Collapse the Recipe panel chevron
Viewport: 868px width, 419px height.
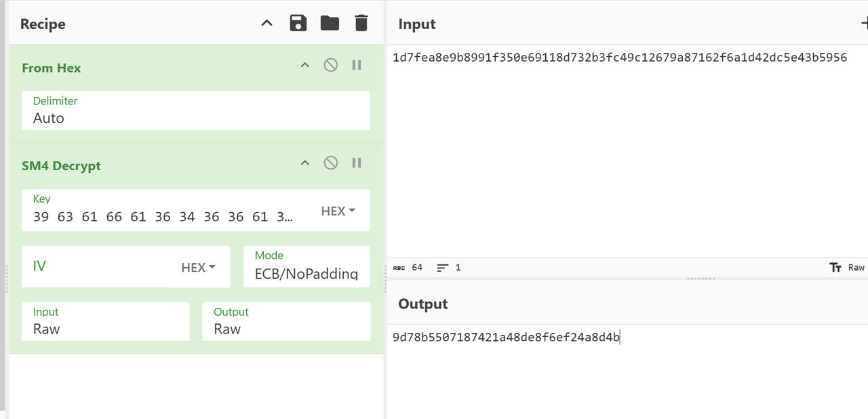click(267, 24)
